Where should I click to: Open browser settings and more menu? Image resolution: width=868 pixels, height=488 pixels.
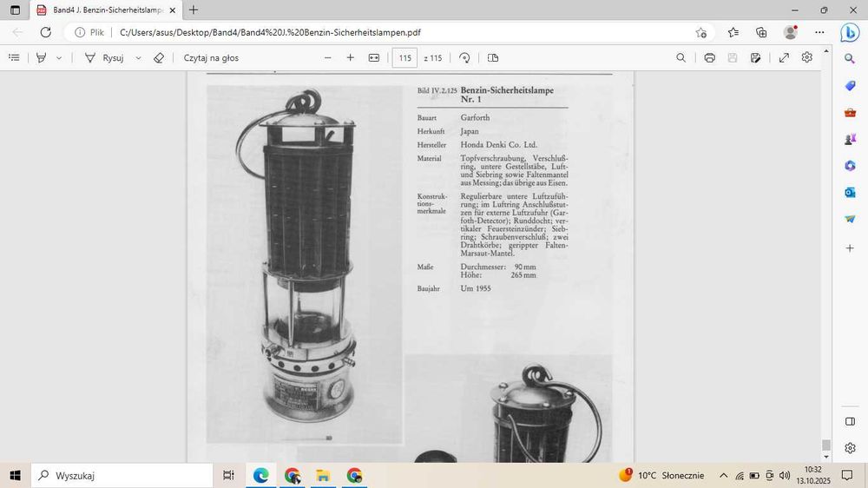(820, 32)
